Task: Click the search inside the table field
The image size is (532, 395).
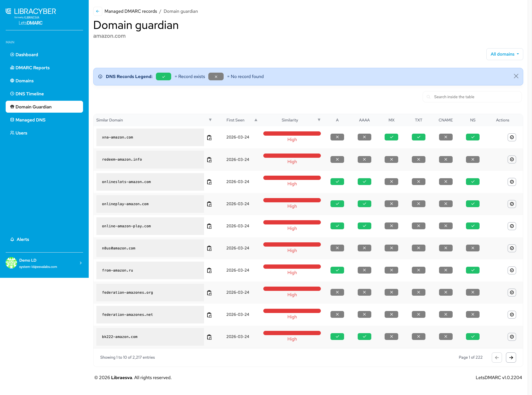Action: point(472,97)
